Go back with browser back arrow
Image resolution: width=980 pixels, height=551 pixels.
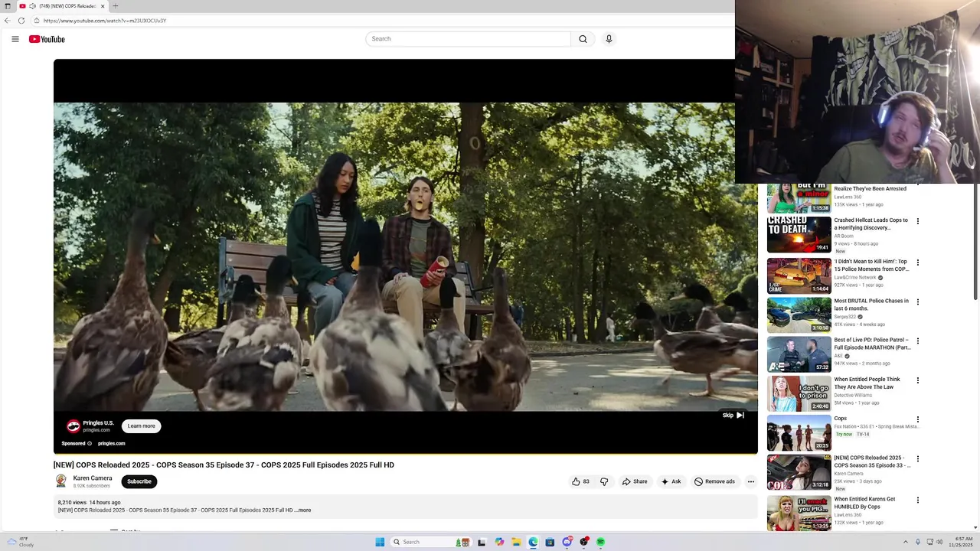coord(8,21)
